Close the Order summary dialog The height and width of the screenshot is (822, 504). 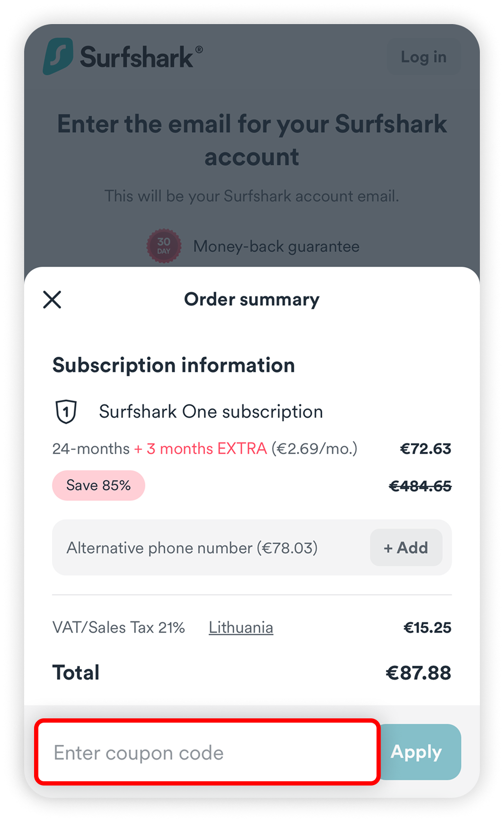point(52,300)
